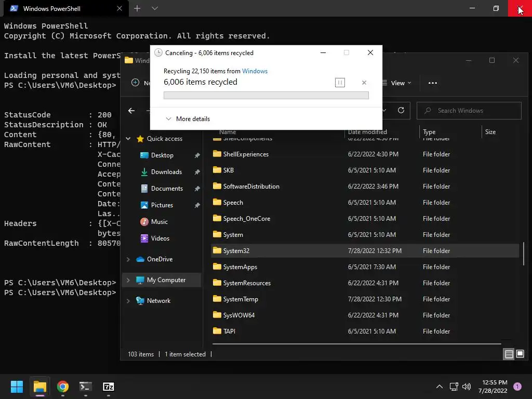The width and height of the screenshot is (532, 399).
Task: Pause the recycling operation
Action: tap(340, 83)
